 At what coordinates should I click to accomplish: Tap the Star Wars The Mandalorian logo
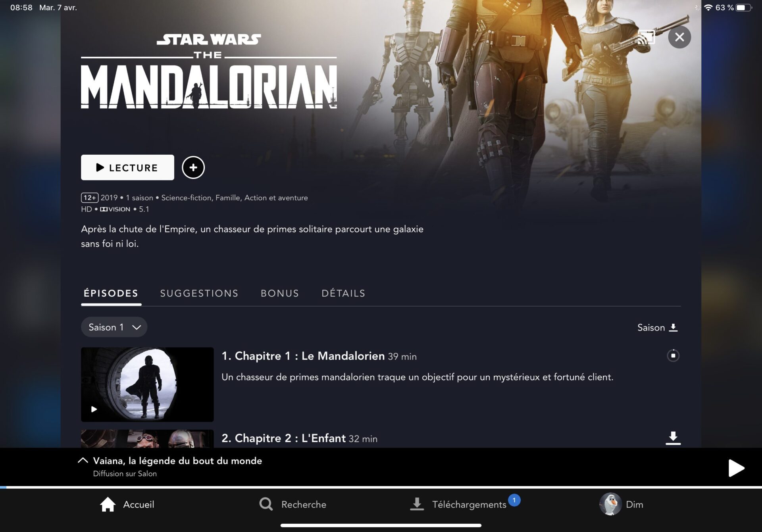point(209,71)
